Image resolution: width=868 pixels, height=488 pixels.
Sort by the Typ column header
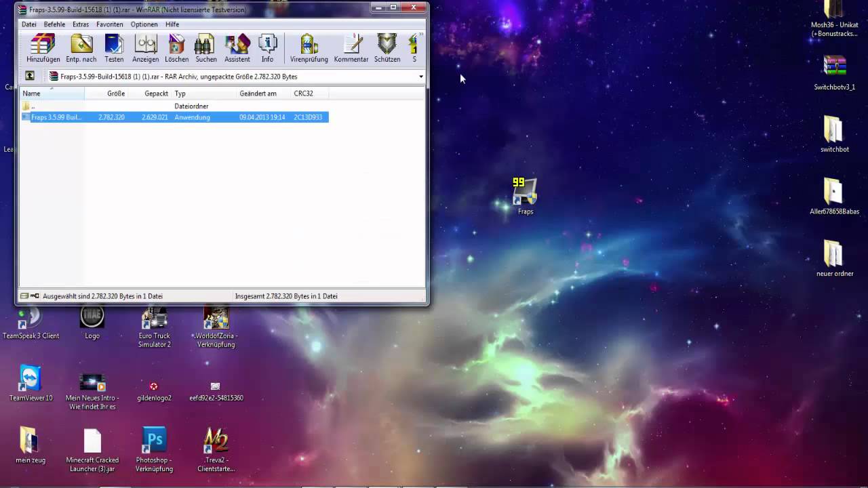pos(203,94)
